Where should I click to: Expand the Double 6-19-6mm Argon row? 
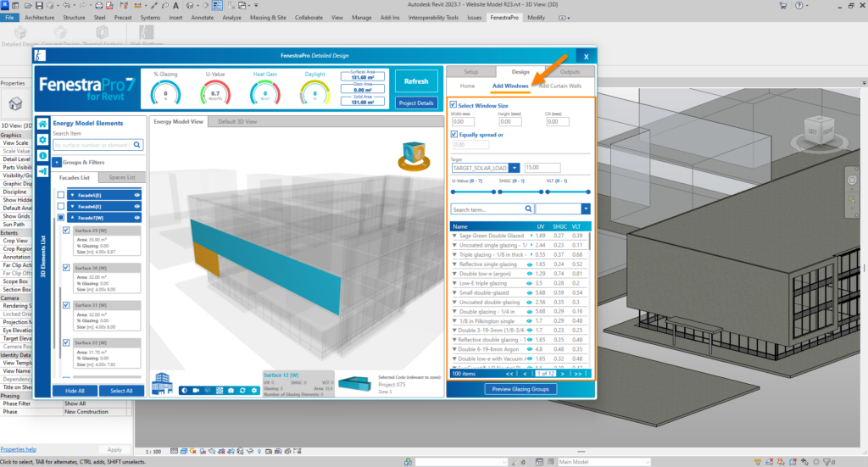[454, 349]
